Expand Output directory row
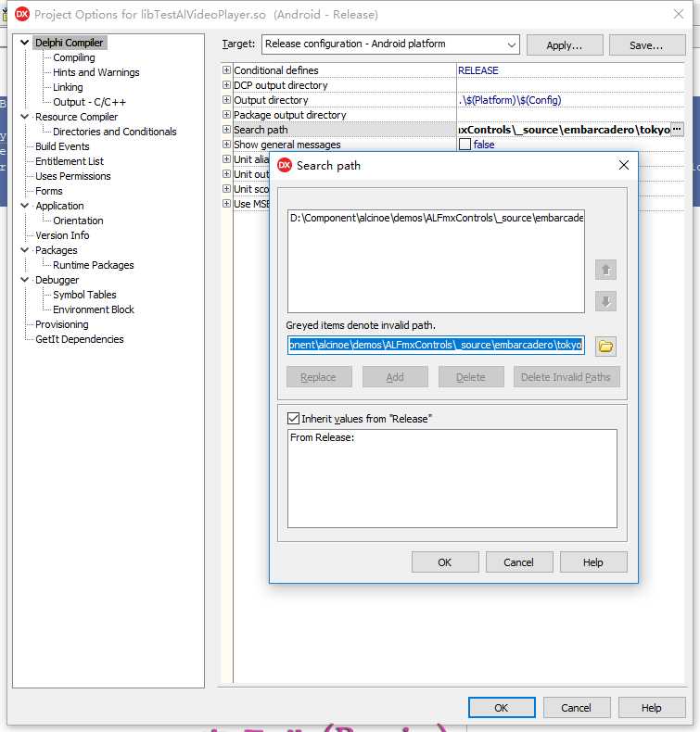This screenshot has height=732, width=700. (226, 100)
